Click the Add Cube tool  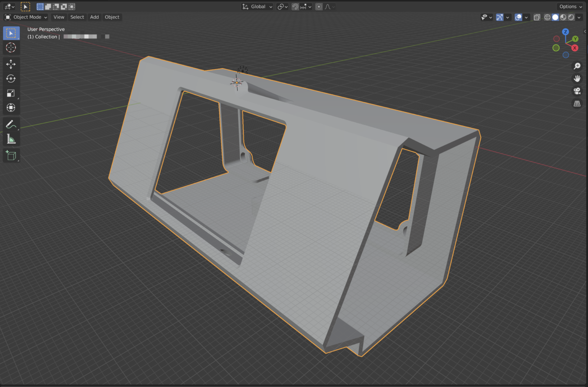tap(11, 155)
